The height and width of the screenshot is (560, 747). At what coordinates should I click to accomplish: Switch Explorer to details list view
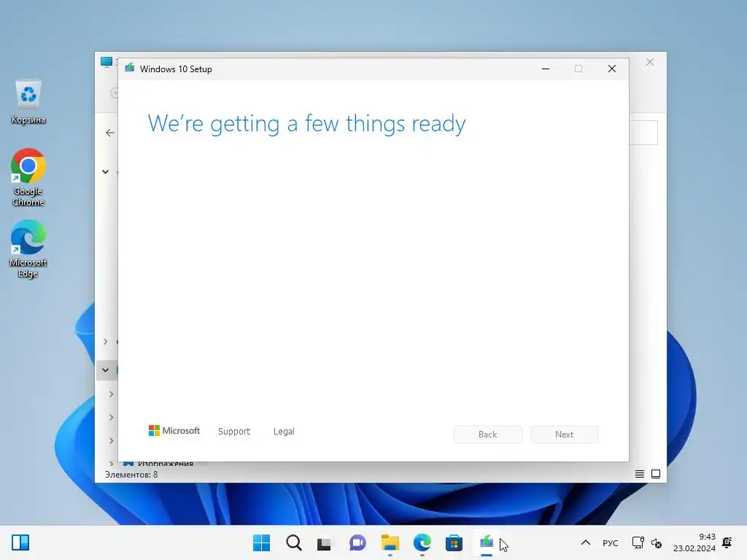coord(639,474)
